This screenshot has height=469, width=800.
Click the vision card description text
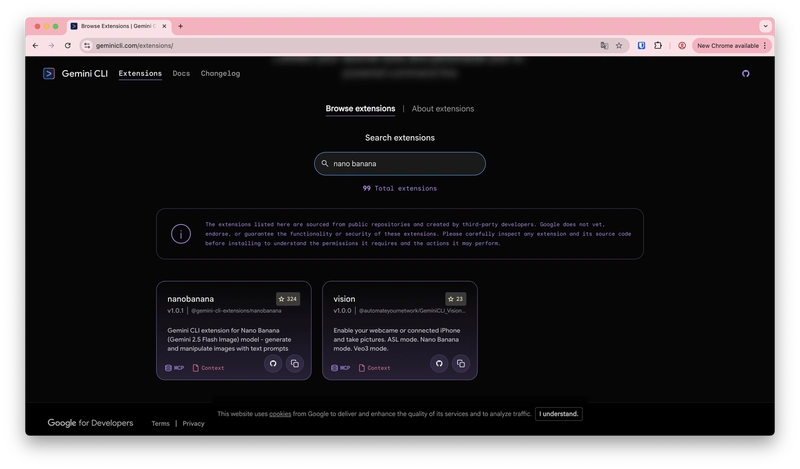[396, 339]
